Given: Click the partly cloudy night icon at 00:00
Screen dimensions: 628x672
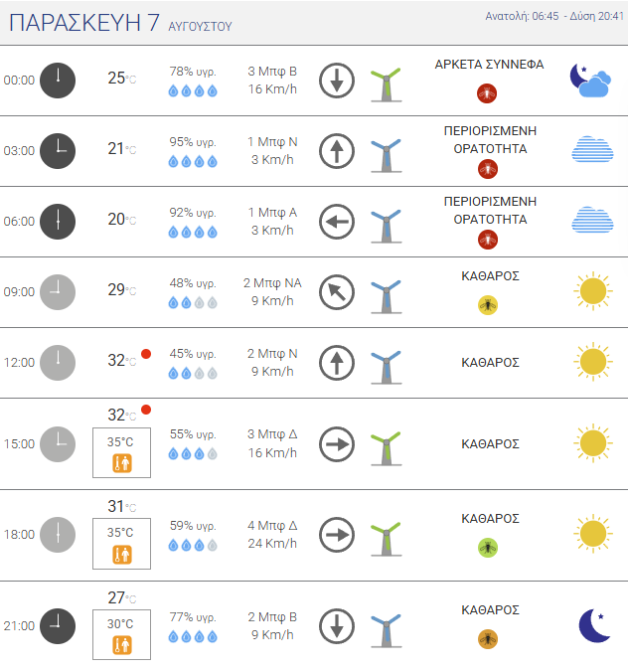Looking at the screenshot, I should coord(590,81).
